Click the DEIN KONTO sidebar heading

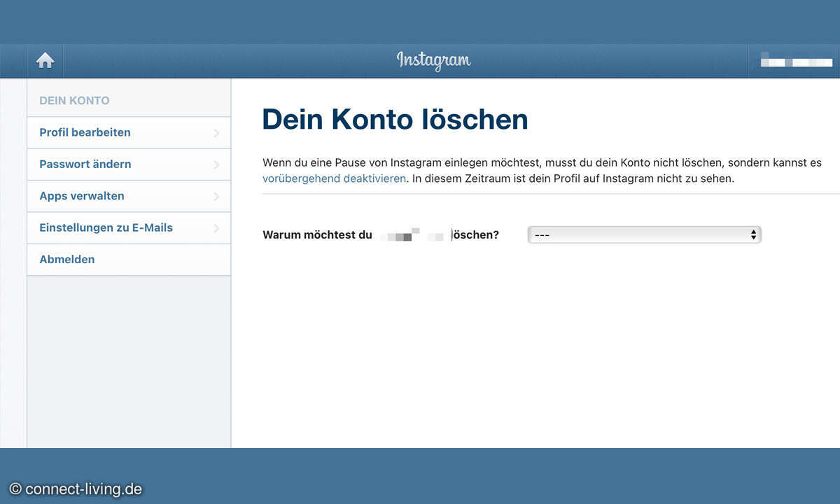[x=74, y=101]
